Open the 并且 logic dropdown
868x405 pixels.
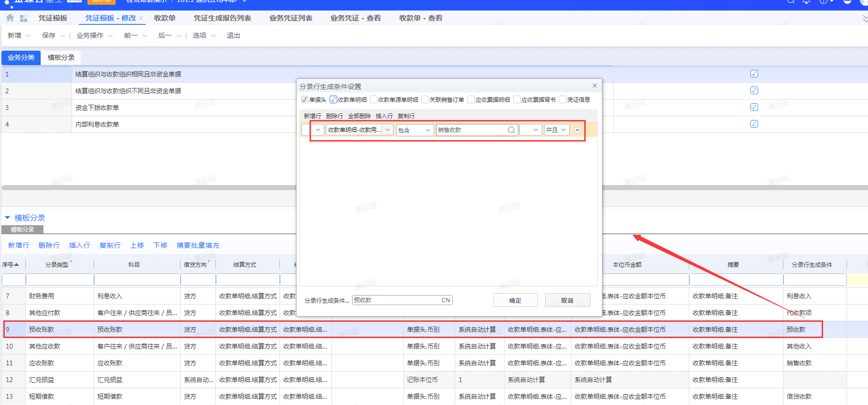click(x=564, y=130)
